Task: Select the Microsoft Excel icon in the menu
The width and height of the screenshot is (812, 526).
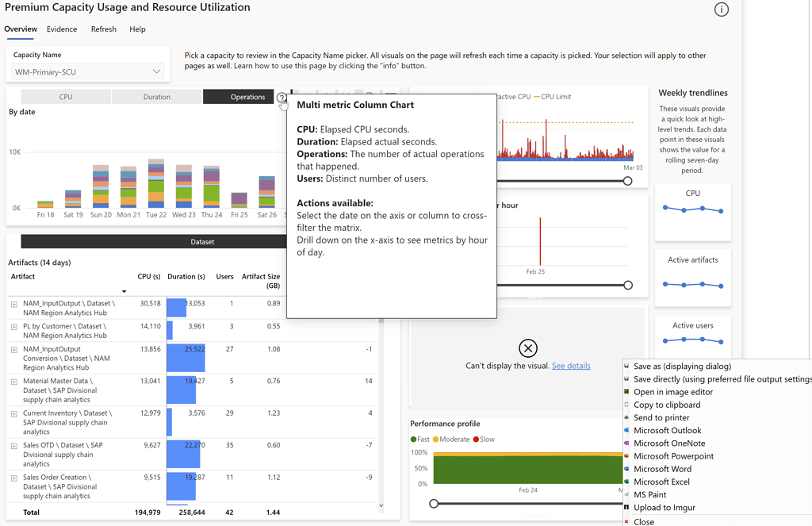Action: point(626,482)
